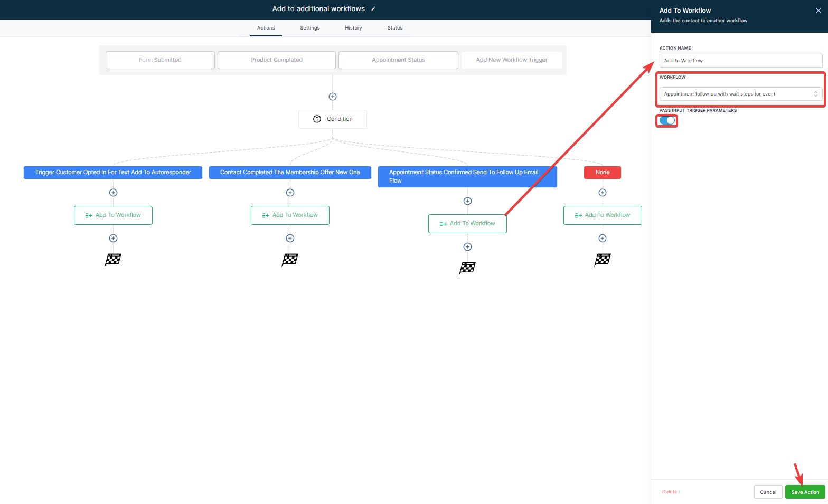Toggle Pass Input Trigger Parameters switch
This screenshot has height=504, width=828.
667,120
